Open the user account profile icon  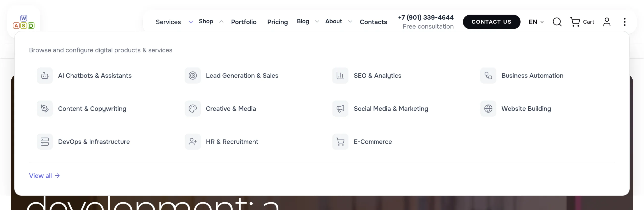[x=607, y=22]
